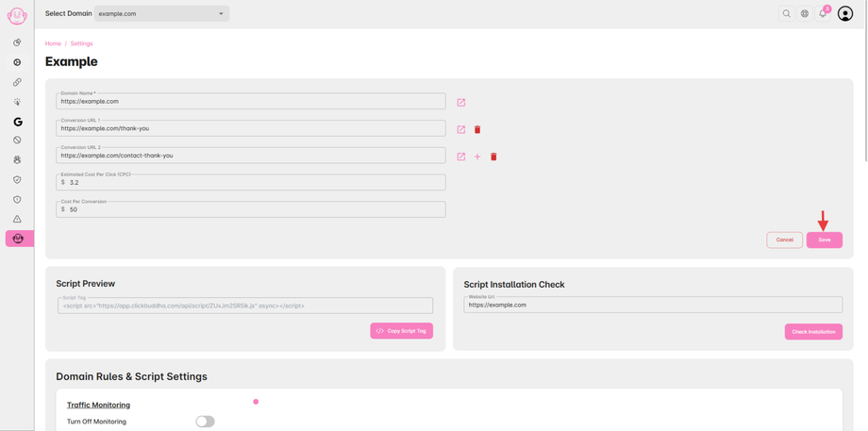Open the Google G sidebar icon
The width and height of the screenshot is (868, 431).
[x=18, y=122]
